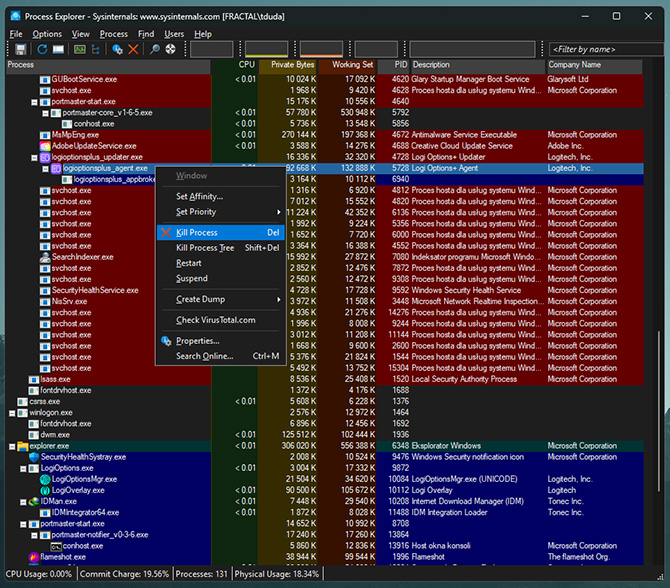Click the flameshot.exe flame icon
This screenshot has height=588, width=670.
[x=34, y=557]
